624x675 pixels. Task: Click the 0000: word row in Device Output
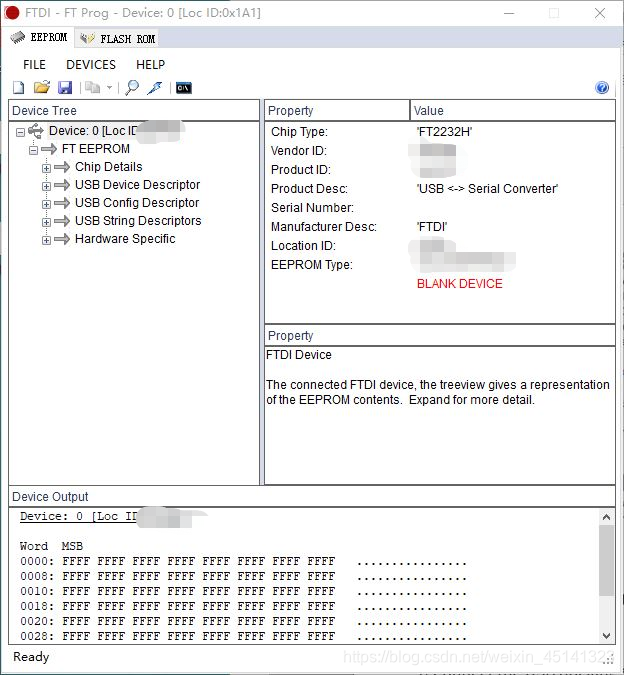[x=243, y=561]
